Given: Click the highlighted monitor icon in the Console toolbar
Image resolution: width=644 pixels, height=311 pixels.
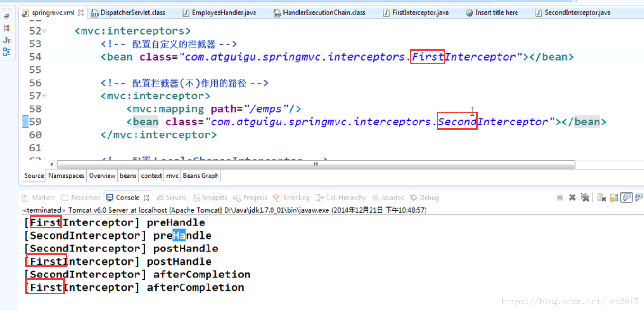Looking at the screenshot, I should (627, 197).
